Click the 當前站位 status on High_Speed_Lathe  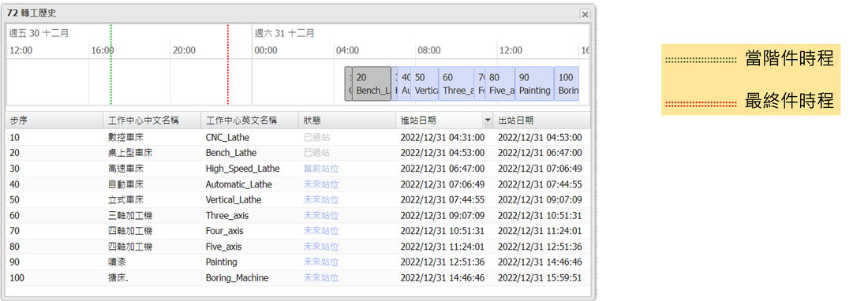[320, 169]
